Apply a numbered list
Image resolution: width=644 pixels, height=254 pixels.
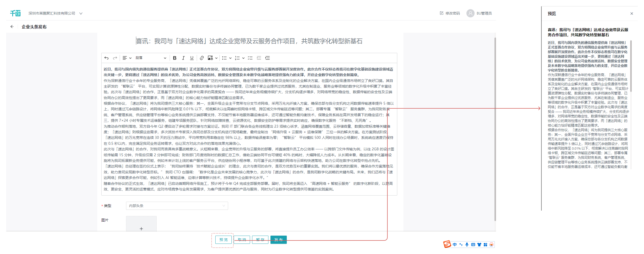coord(237,58)
